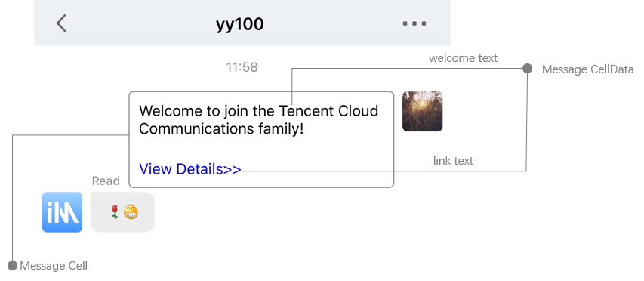644x281 pixels.
Task: Click the grinning face emoji
Action: tap(131, 212)
